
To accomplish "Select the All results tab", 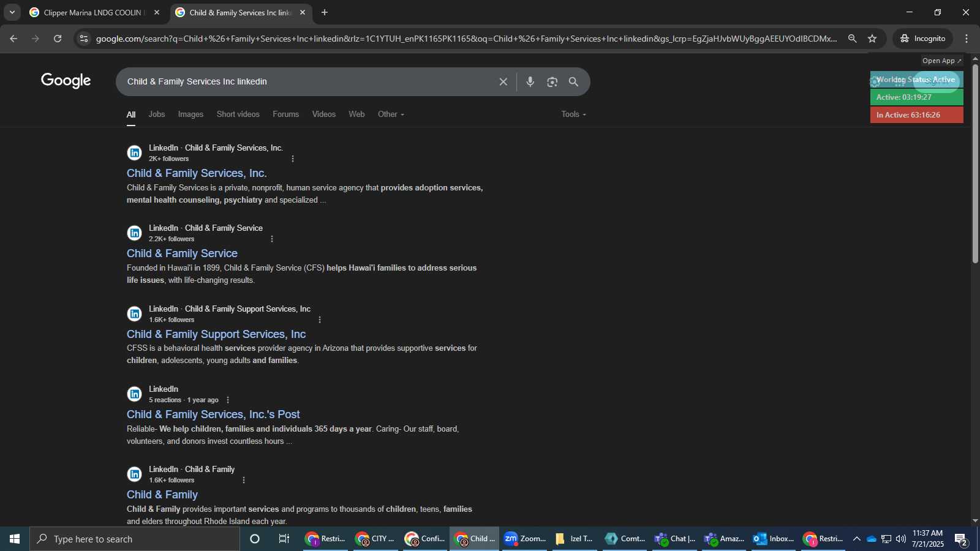I will click(131, 114).
